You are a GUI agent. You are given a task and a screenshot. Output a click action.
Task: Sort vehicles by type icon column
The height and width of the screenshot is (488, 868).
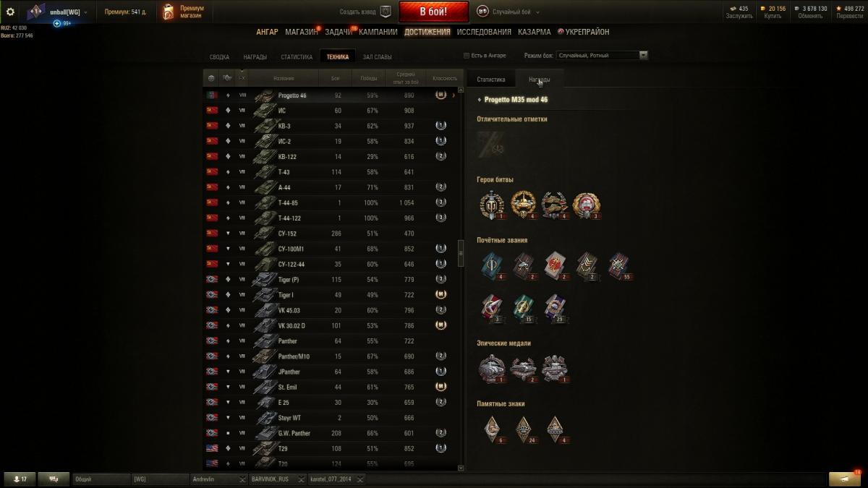tap(227, 78)
